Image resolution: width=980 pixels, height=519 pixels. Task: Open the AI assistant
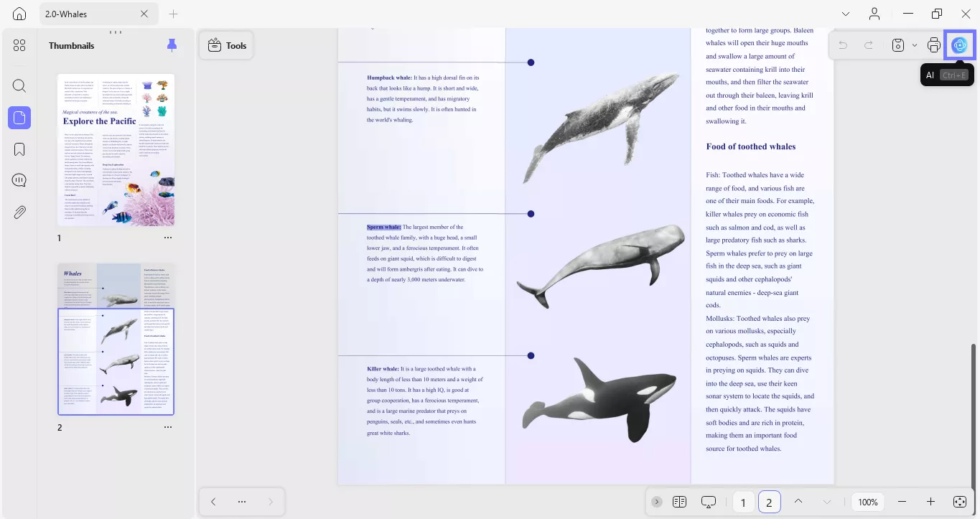click(x=959, y=45)
